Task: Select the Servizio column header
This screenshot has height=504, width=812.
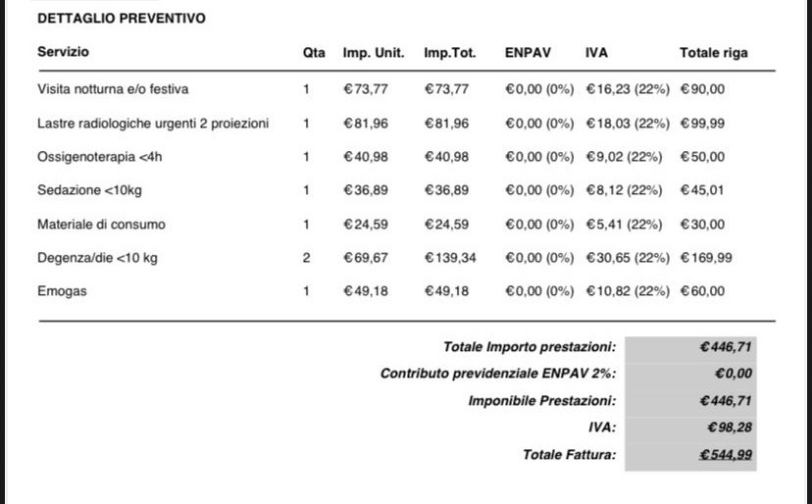Action: click(x=63, y=52)
